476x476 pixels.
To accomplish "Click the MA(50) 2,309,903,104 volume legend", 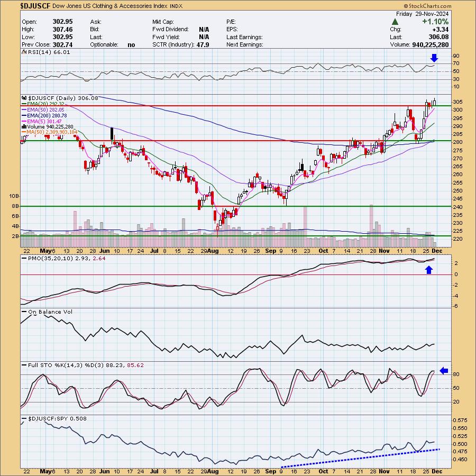I will point(50,132).
